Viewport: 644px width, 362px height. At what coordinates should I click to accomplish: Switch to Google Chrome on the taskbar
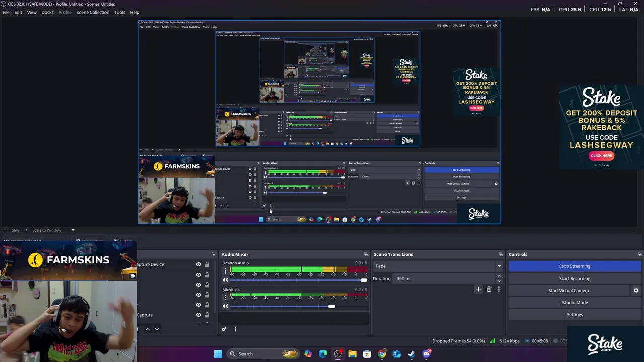click(x=382, y=354)
